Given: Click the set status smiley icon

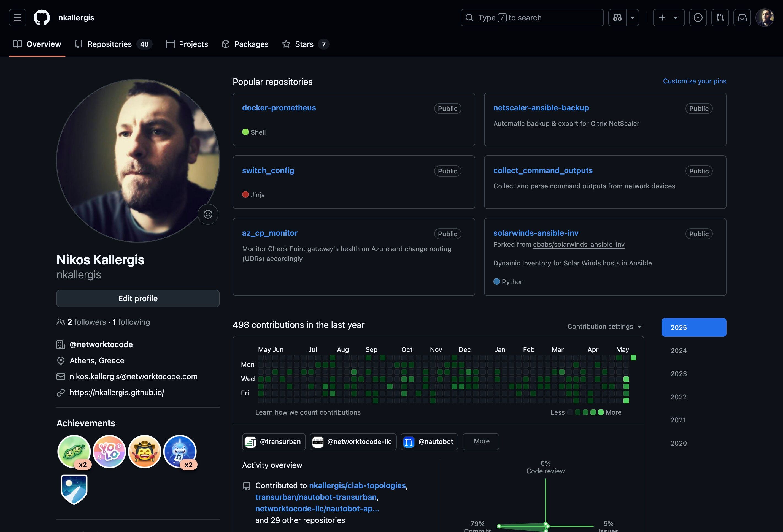Looking at the screenshot, I should [208, 214].
